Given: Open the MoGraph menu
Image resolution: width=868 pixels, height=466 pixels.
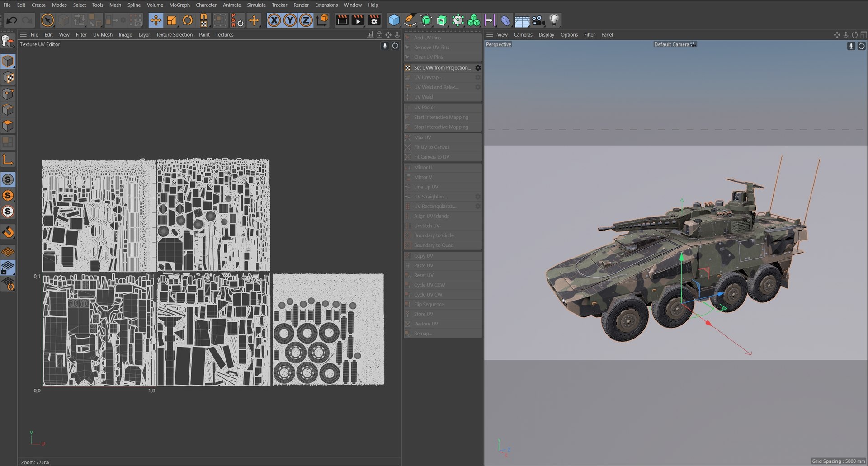Looking at the screenshot, I should tap(179, 5).
